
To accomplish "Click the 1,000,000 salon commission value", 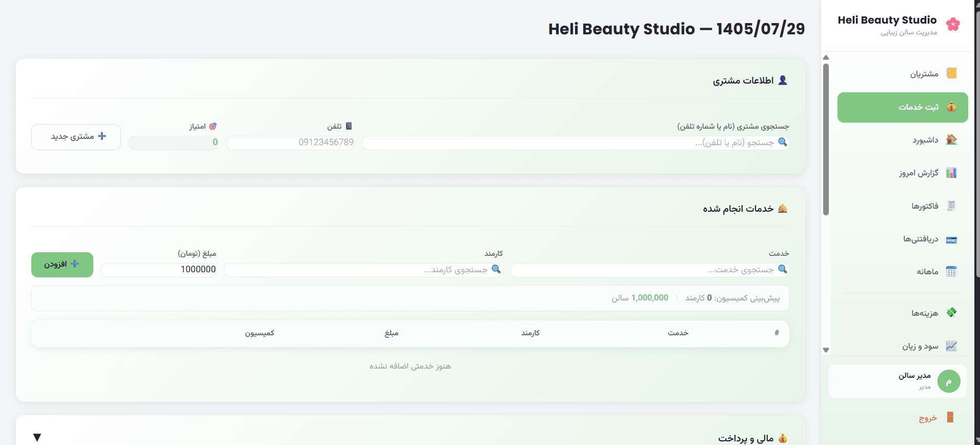I will [x=649, y=298].
